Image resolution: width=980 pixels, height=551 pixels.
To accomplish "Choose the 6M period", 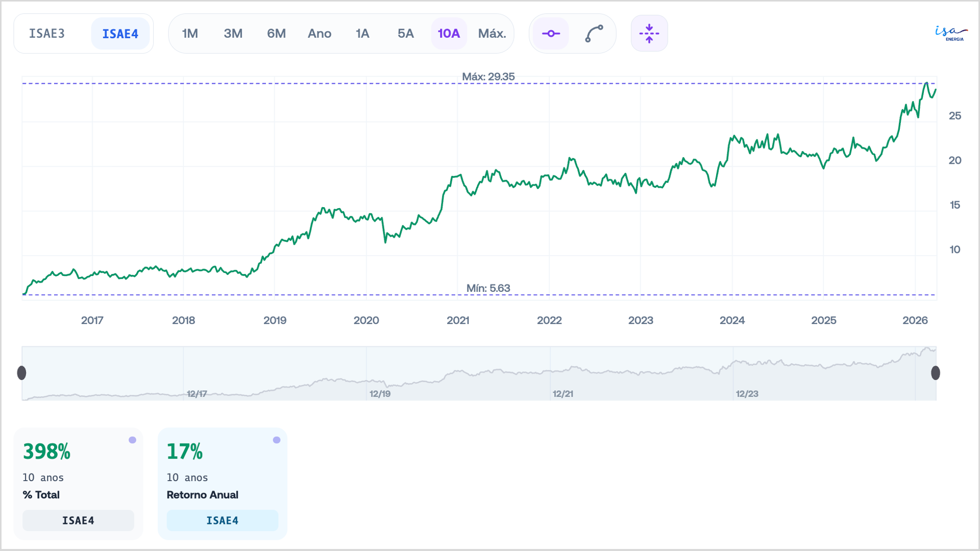I will coord(276,34).
